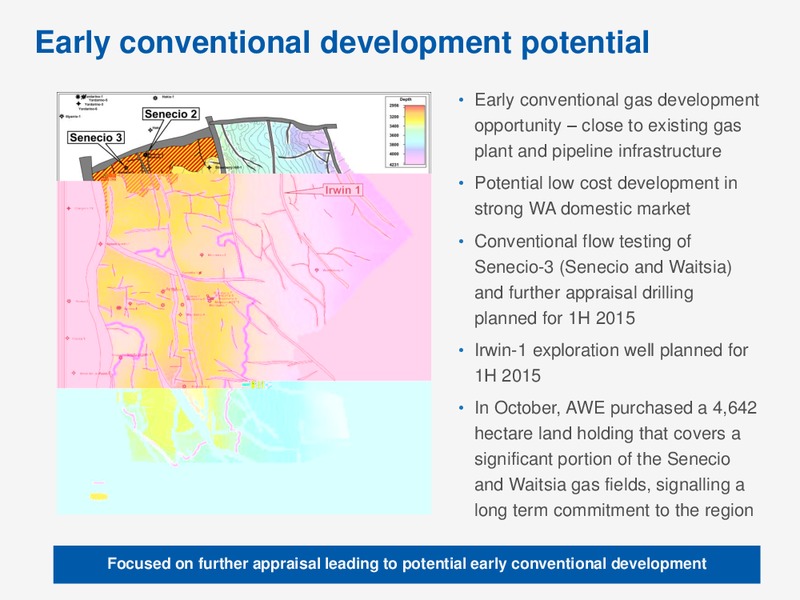Click the bullet 'Conventional flow testing of'
The image size is (800, 600).
point(583,241)
